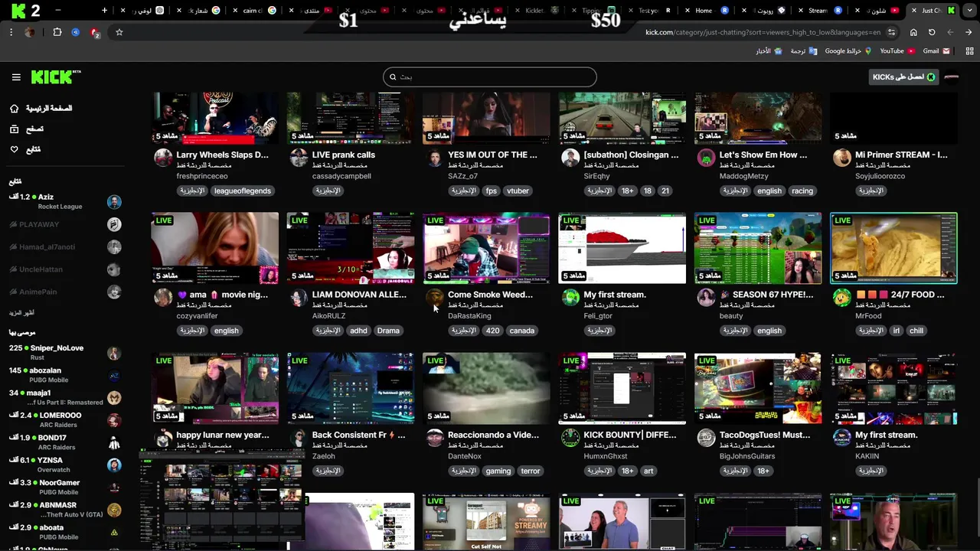Open the 'SEASON 67 HYPE' stream thumbnail
This screenshot has height=551, width=980.
coord(758,249)
